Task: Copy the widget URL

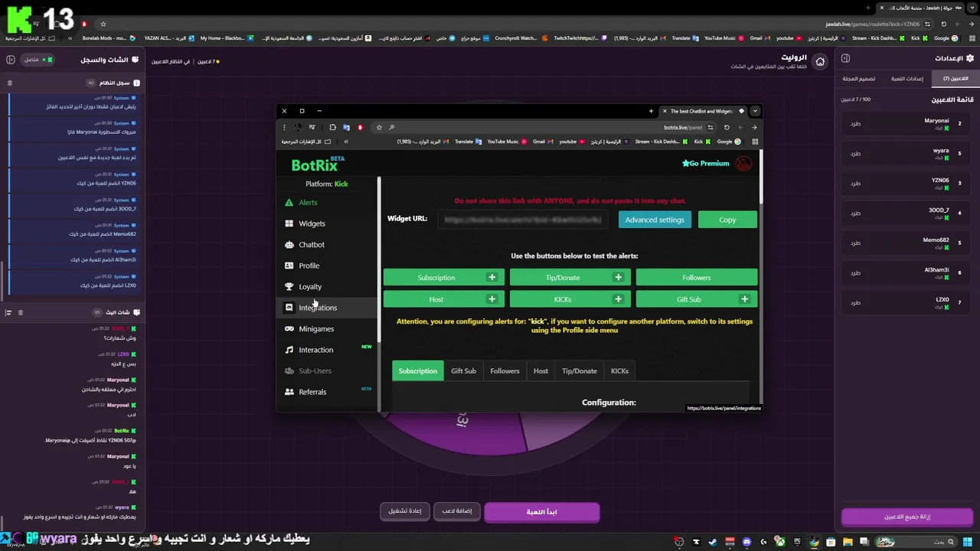Action: coord(727,220)
